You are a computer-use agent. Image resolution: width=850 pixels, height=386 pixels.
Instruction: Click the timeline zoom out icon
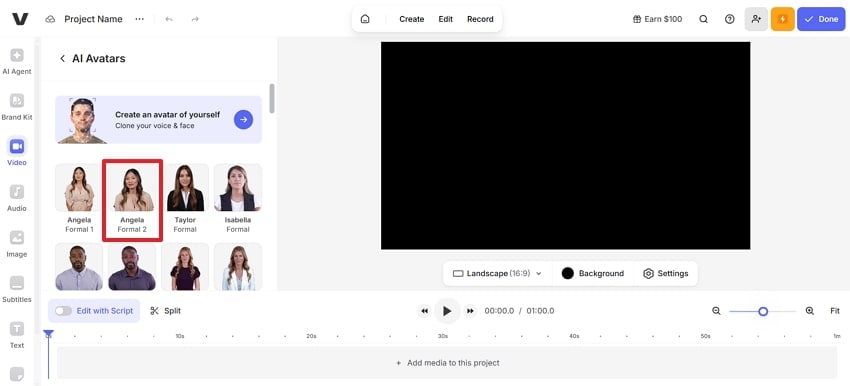coord(716,311)
